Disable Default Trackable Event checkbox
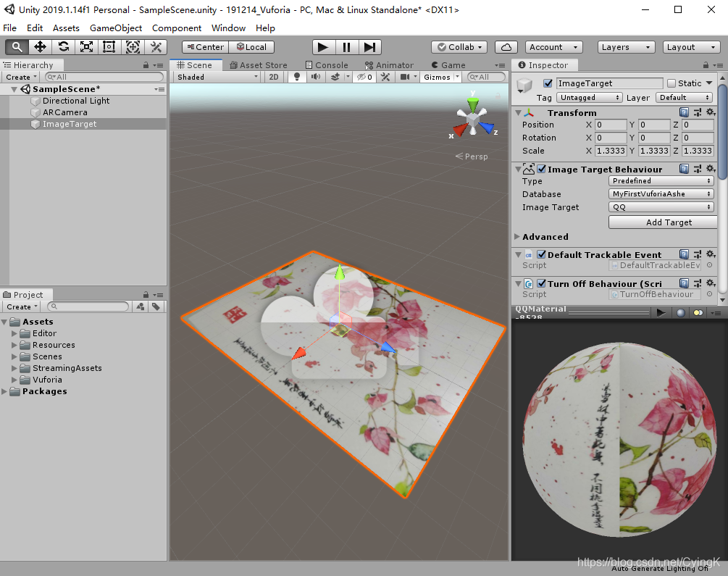 [541, 254]
